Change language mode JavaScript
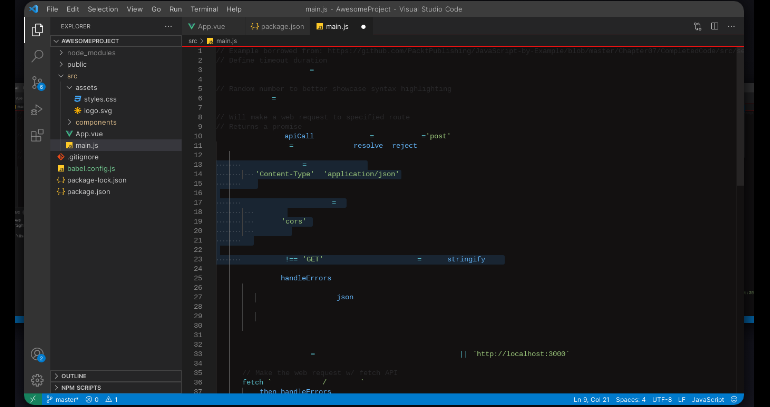The width and height of the screenshot is (770, 407). 708,400
